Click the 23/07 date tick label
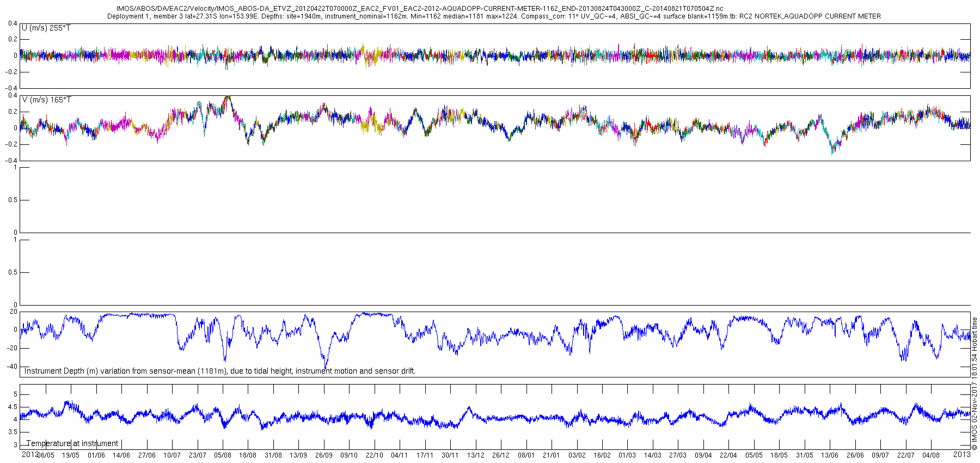This screenshot has width=980, height=463. [x=197, y=455]
